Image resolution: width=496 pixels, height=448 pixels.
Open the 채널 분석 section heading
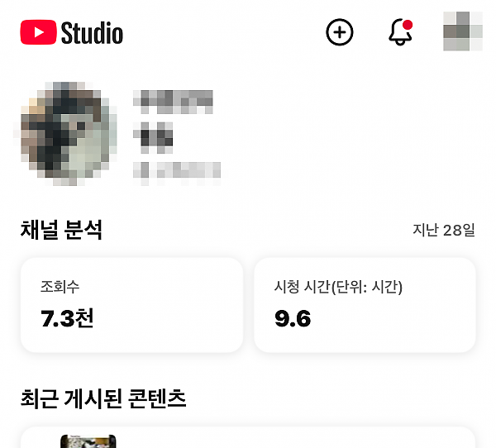(x=61, y=230)
